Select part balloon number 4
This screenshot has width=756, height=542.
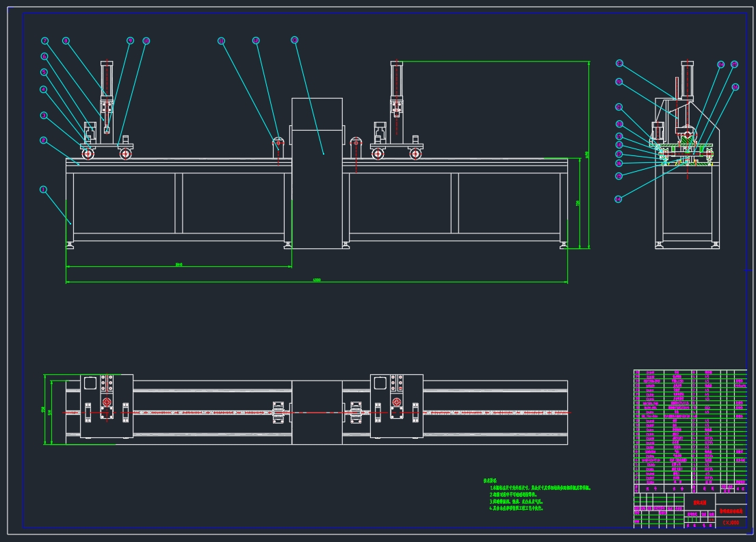(x=43, y=89)
